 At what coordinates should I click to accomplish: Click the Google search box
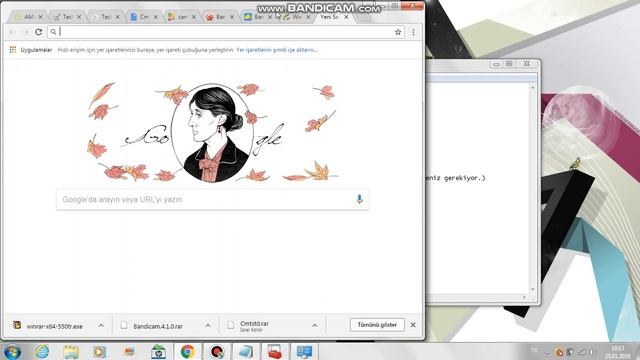pos(213,199)
